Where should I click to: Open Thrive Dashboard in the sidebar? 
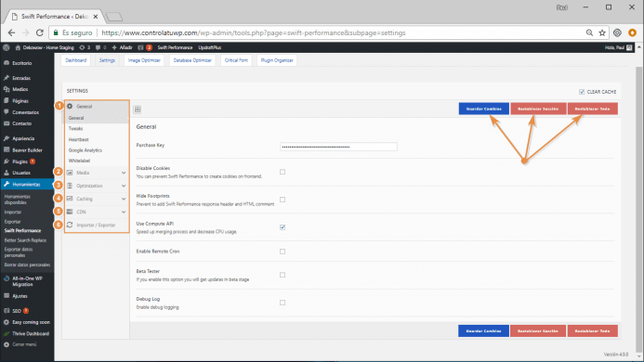pyautogui.click(x=31, y=333)
